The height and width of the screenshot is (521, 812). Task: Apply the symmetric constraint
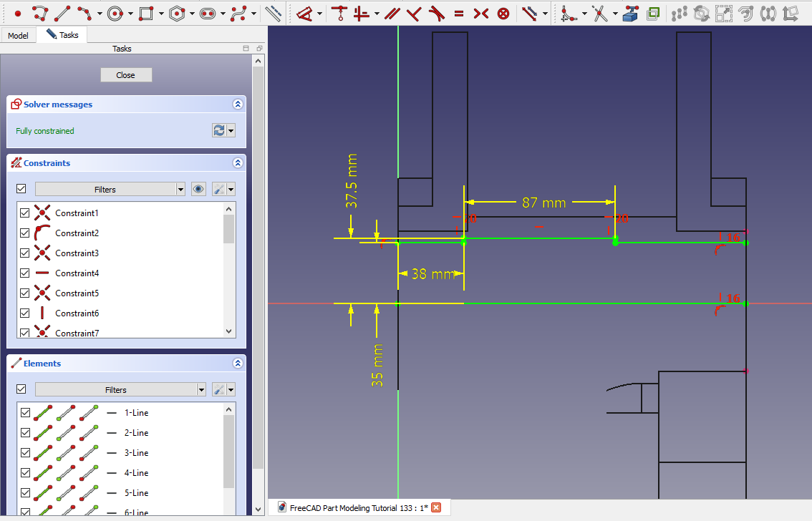tap(481, 13)
